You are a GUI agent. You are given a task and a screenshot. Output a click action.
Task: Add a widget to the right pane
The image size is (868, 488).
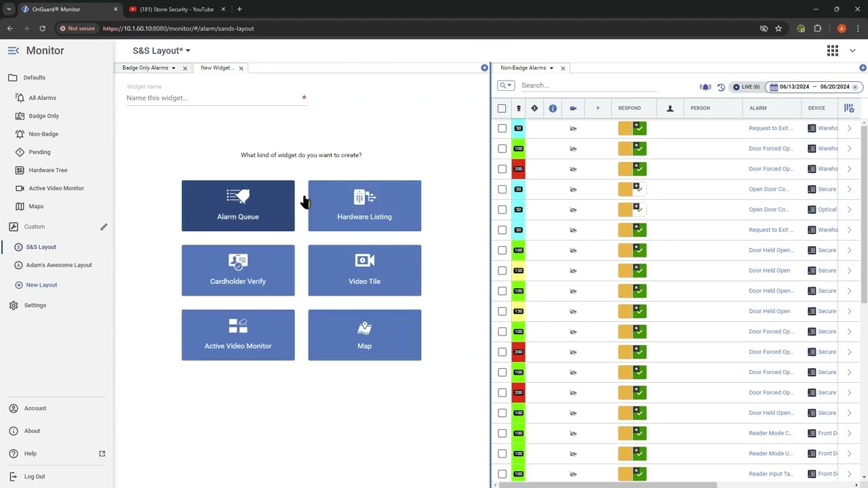863,68
